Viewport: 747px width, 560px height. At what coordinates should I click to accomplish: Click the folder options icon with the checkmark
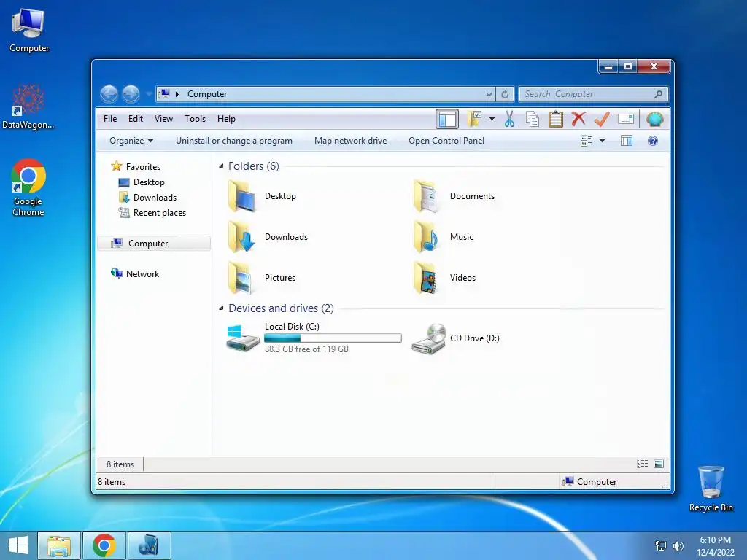[x=474, y=119]
